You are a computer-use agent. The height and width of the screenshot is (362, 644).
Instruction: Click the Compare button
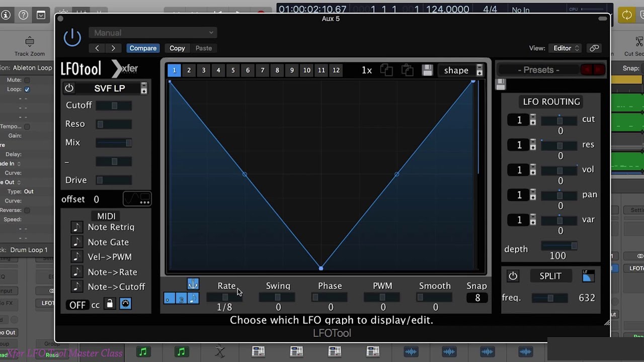pos(143,48)
